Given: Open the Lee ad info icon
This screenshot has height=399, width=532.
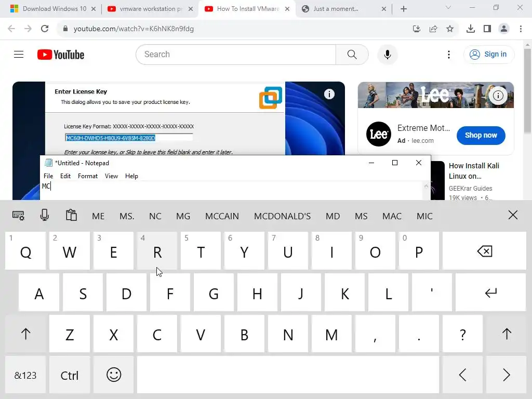Looking at the screenshot, I should (498, 96).
